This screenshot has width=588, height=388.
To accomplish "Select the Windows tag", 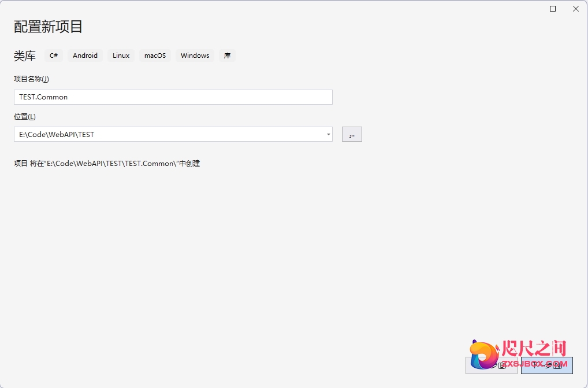I will [x=195, y=56].
